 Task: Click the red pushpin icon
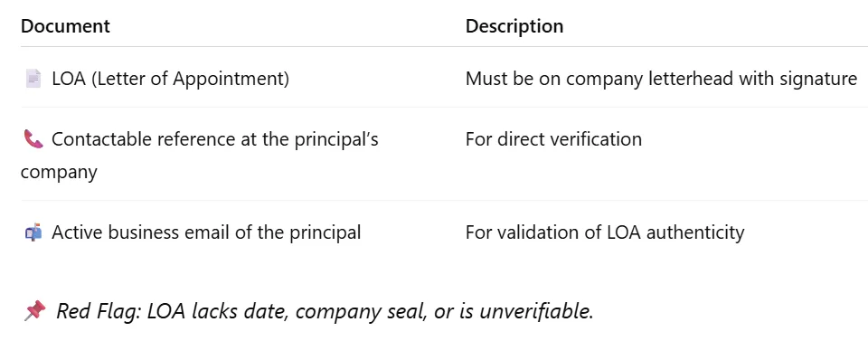coord(34,311)
